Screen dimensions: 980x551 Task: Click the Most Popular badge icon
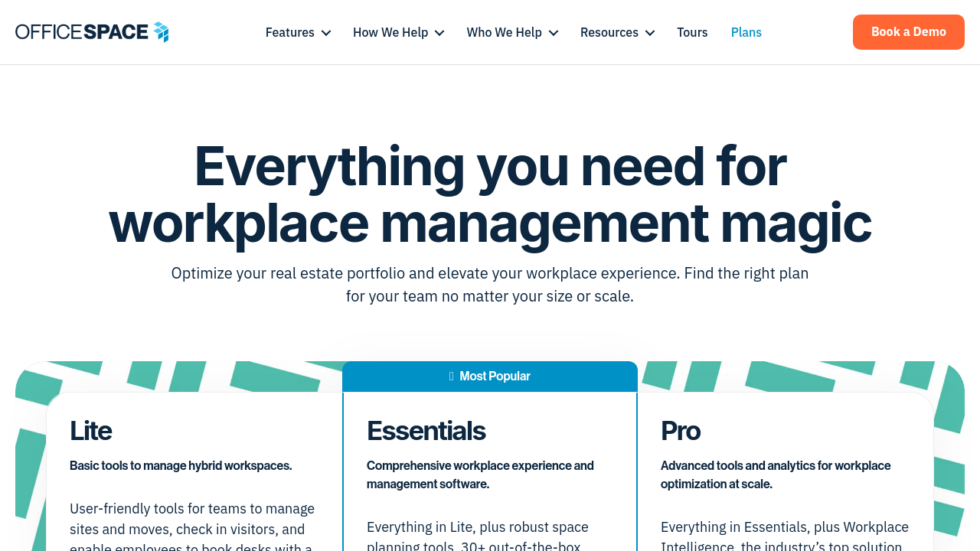coord(452,377)
